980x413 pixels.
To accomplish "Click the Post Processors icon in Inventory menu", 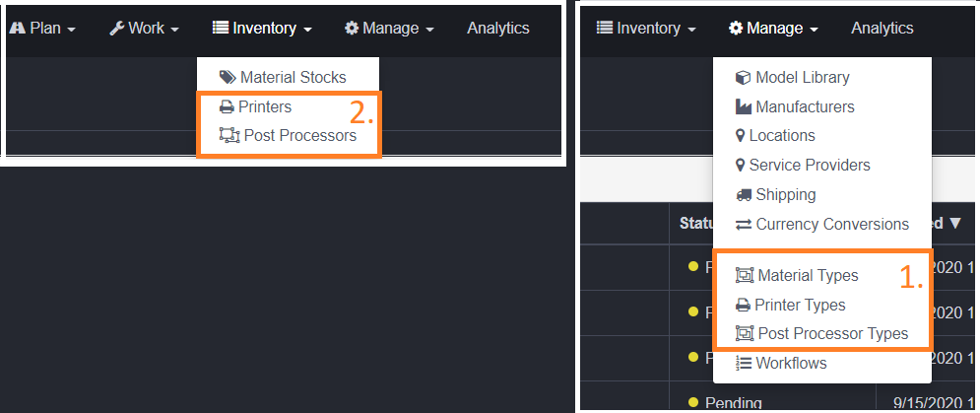I will (229, 135).
